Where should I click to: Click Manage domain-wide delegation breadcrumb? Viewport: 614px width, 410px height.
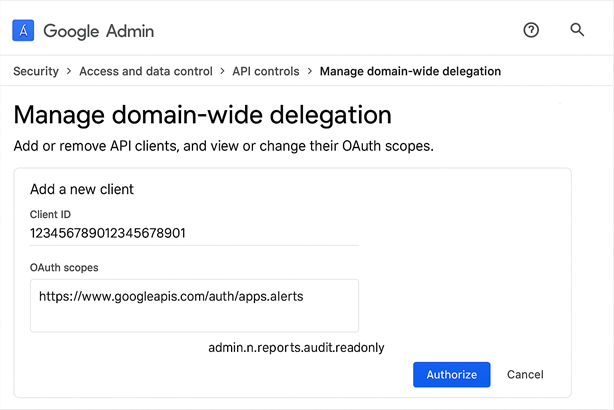click(410, 71)
